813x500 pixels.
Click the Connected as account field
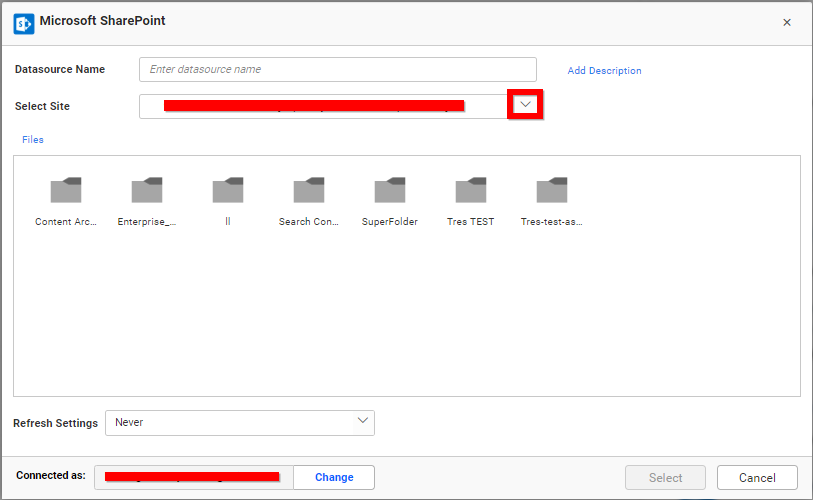(x=193, y=478)
